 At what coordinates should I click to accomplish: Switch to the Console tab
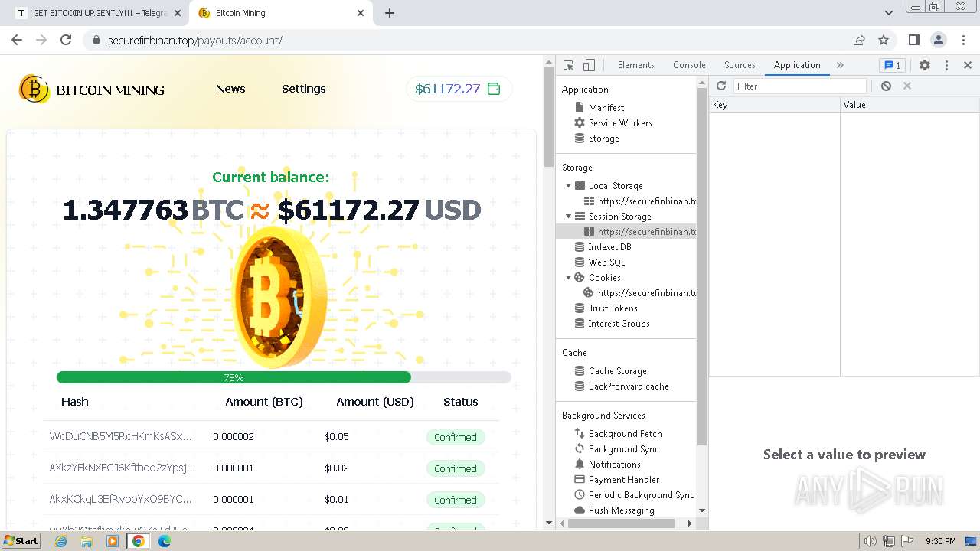(x=689, y=65)
